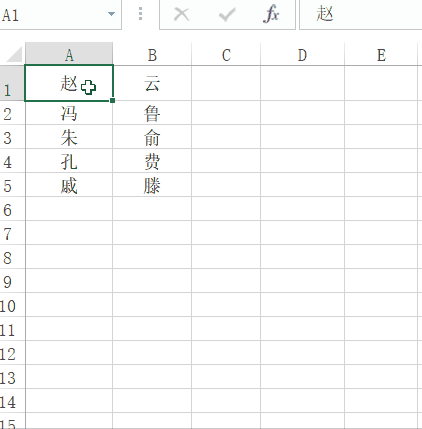This screenshot has height=429, width=422.
Task: Select column B header
Action: (152, 54)
